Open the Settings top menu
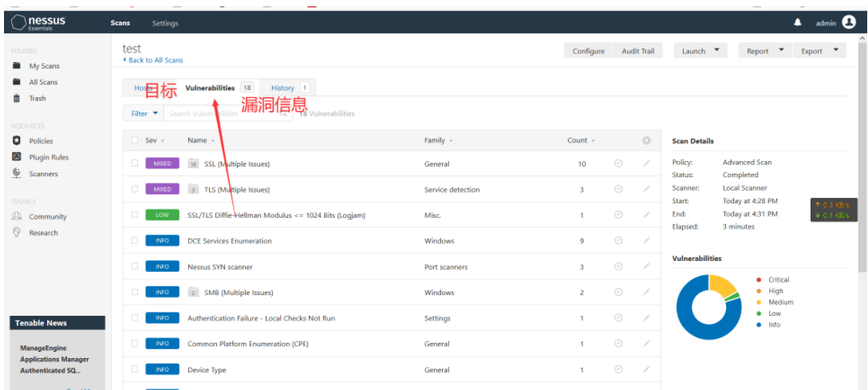 tap(165, 23)
